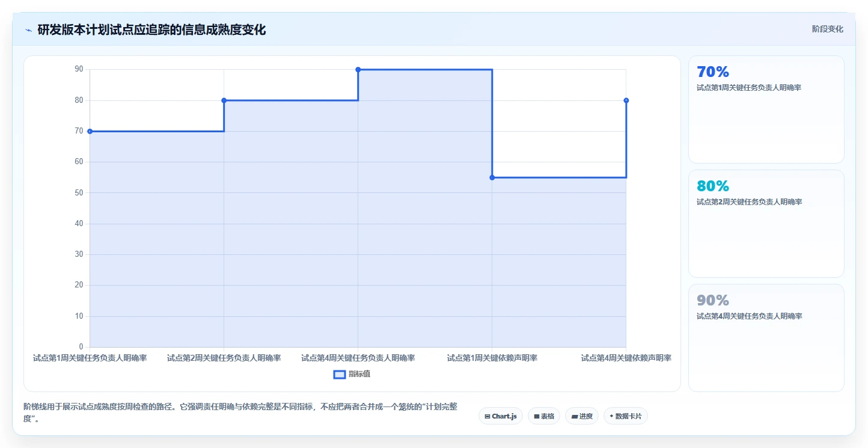This screenshot has height=448, width=868.
Task: Click card label 试点第1周关键任务负责人明确率
Action: (x=748, y=88)
